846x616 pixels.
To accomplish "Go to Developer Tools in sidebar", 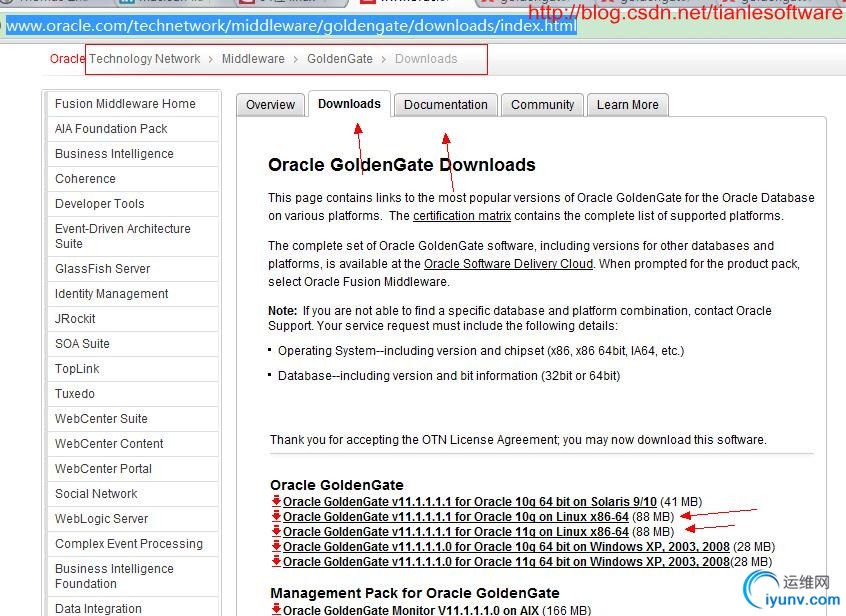I will [x=133, y=204].
